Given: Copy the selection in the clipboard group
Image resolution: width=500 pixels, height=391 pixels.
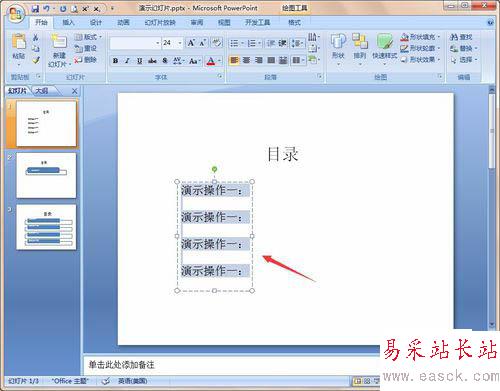Looking at the screenshot, I should click(36, 49).
